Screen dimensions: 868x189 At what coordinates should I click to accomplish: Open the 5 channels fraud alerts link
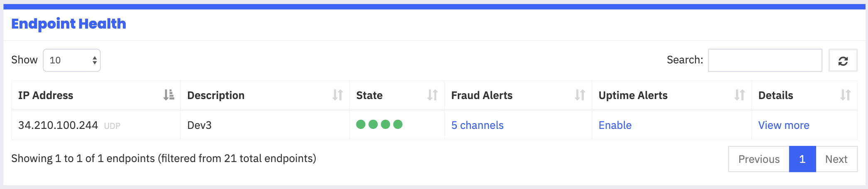click(x=477, y=125)
